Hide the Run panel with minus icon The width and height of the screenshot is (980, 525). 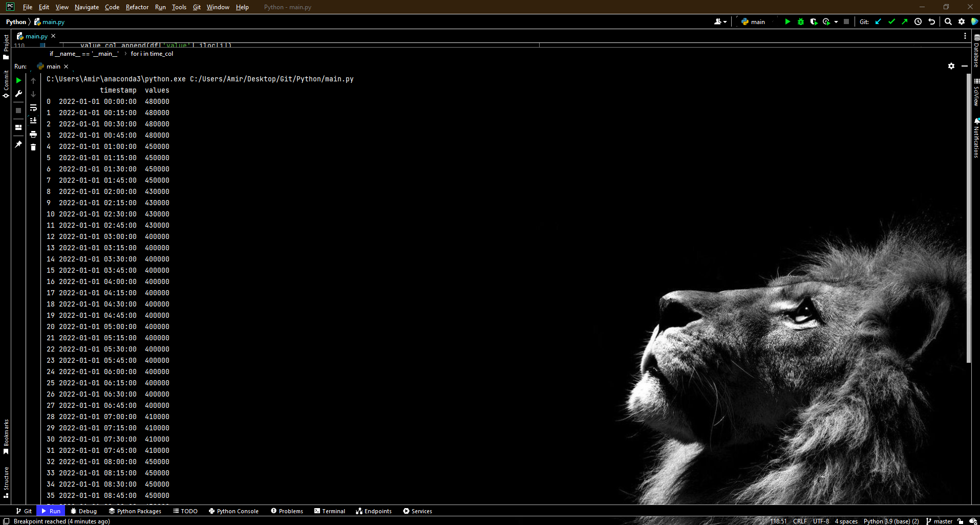[965, 66]
